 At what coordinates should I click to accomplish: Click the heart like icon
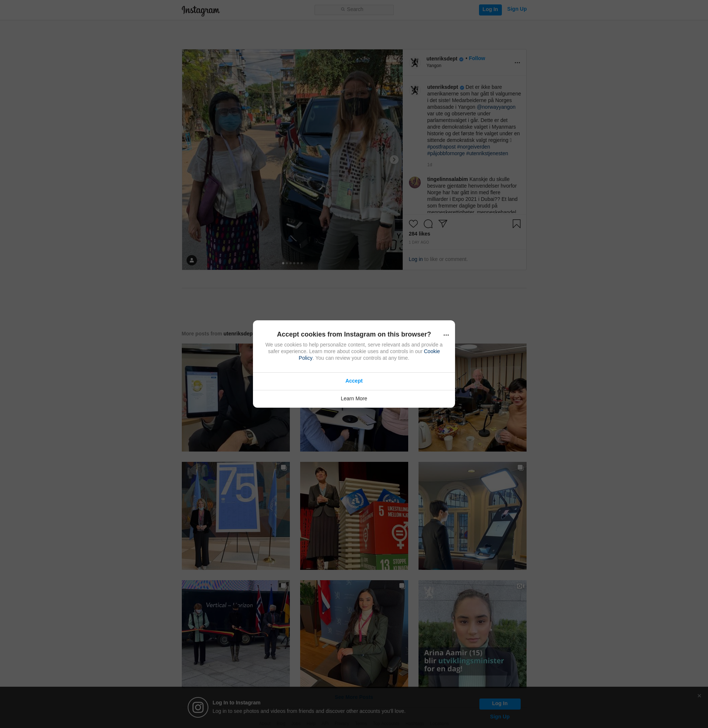[x=413, y=224]
